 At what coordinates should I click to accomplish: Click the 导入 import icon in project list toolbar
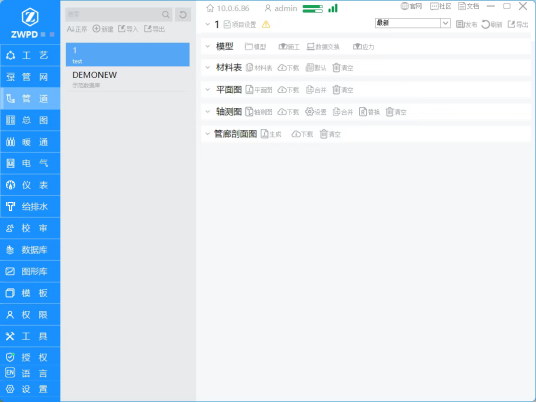click(x=122, y=29)
